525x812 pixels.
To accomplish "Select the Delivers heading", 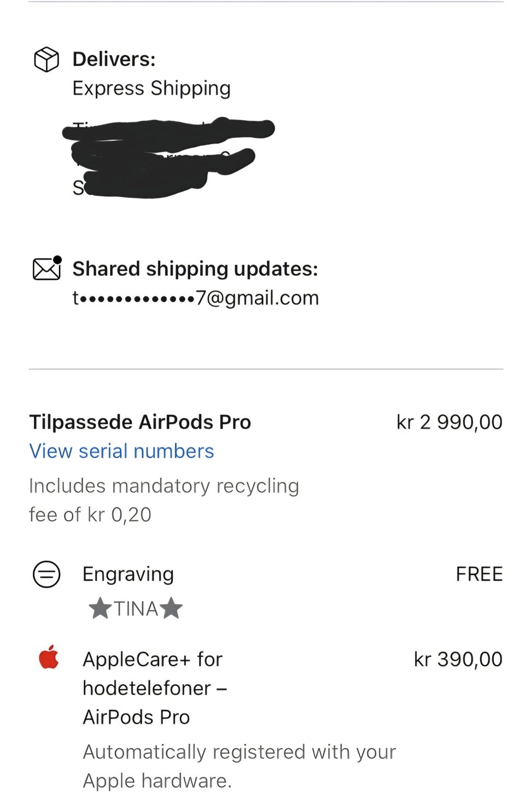I will point(114,59).
